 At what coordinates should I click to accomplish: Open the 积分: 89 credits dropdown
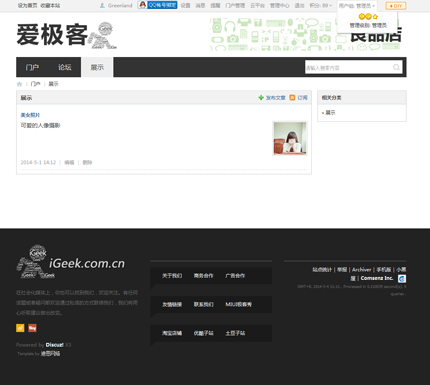coord(321,5)
